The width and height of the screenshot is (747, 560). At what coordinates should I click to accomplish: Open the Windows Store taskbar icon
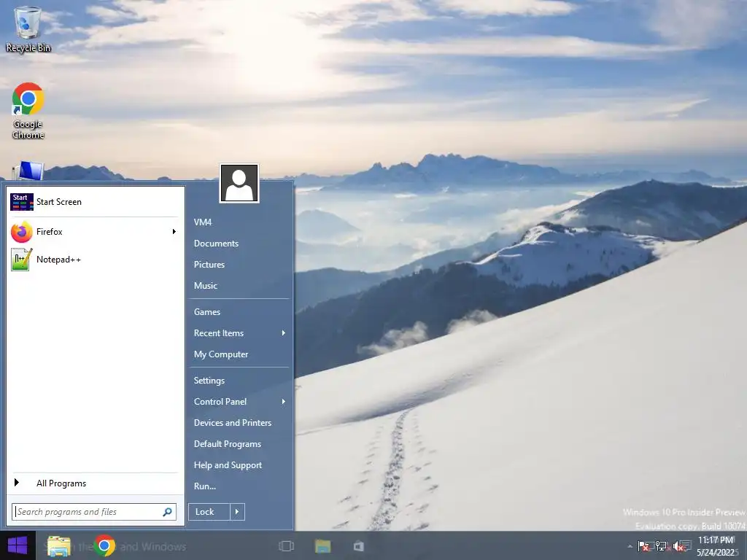(x=359, y=545)
